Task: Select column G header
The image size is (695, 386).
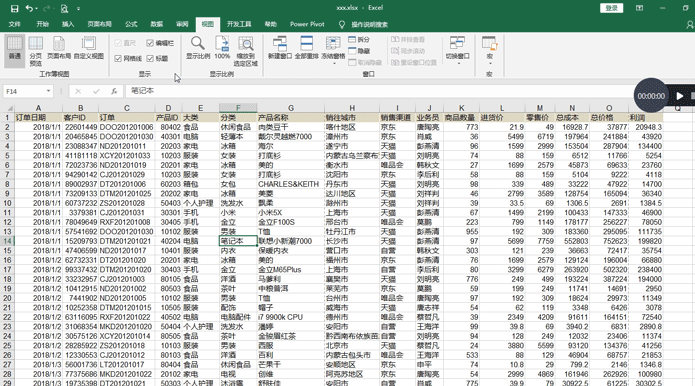Action: click(290, 108)
